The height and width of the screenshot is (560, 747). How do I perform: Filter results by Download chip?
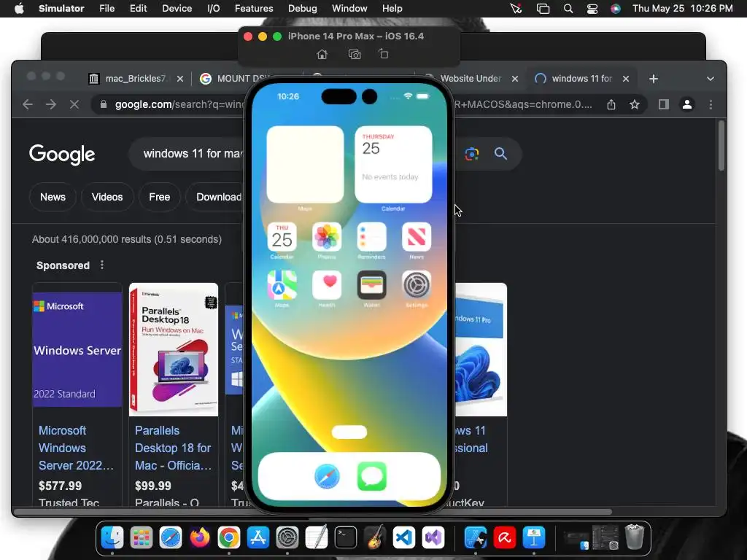click(218, 197)
